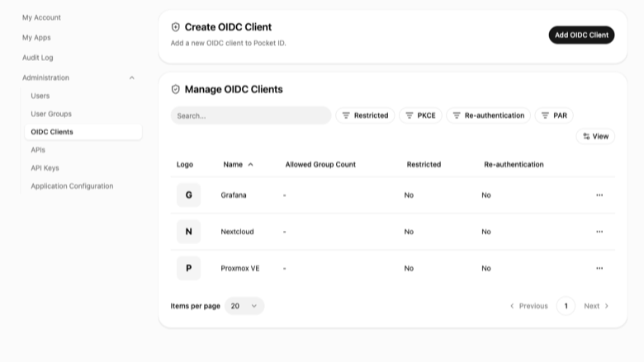Screen dimensions: 644x362
Task: Click the Add OIDC Client button
Action: [581, 35]
